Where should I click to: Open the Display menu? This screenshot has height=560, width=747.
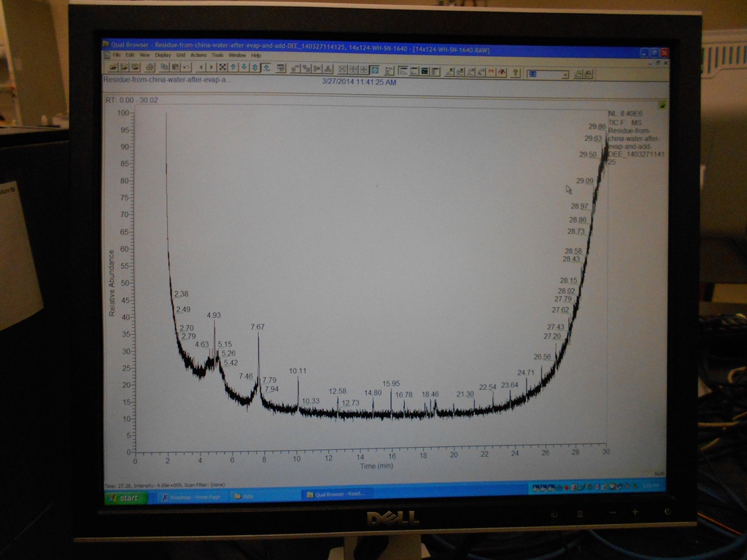[163, 55]
